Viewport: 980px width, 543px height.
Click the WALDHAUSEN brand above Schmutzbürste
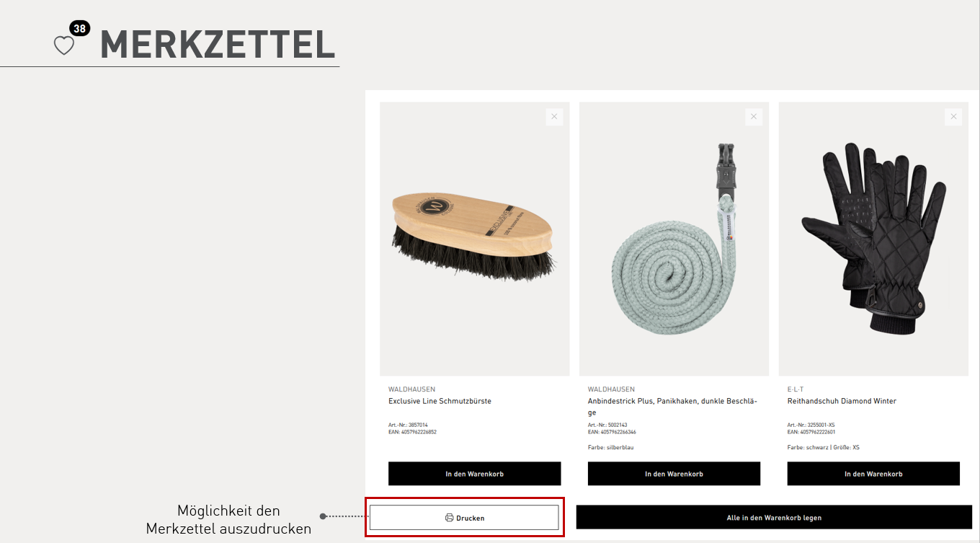point(411,389)
